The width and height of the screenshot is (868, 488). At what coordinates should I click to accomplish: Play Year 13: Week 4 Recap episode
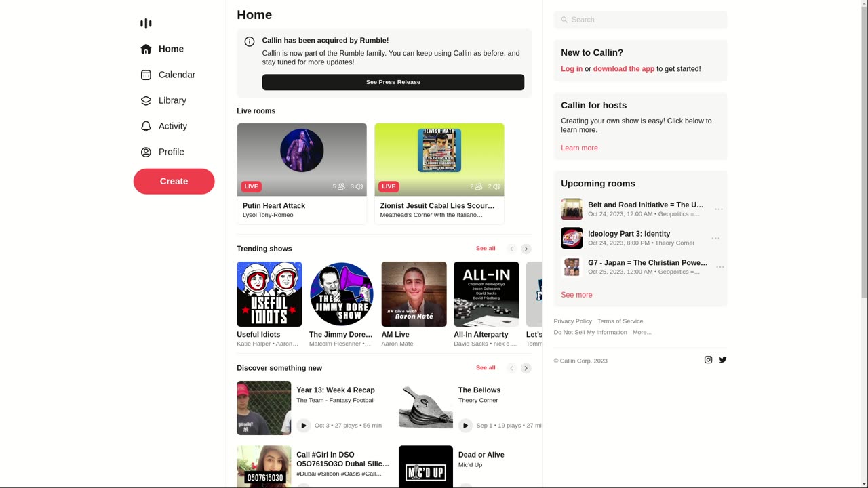303,426
